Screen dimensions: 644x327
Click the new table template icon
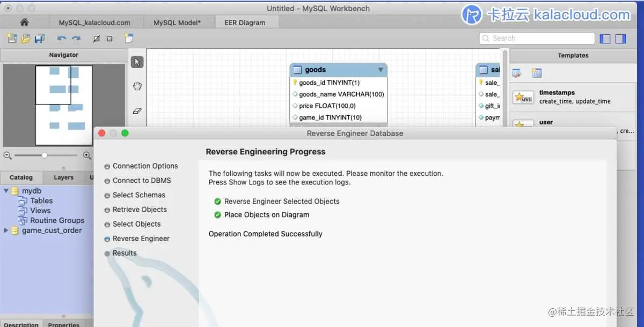tap(536, 73)
